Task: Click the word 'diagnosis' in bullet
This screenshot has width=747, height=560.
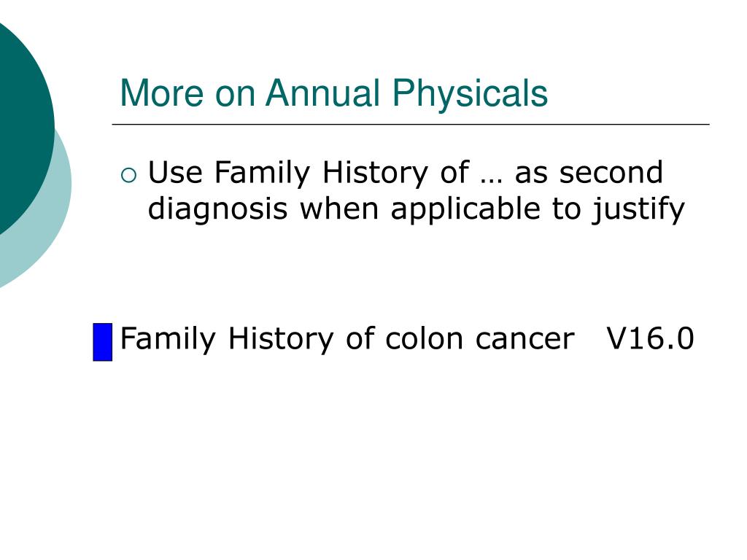Action: tap(217, 209)
